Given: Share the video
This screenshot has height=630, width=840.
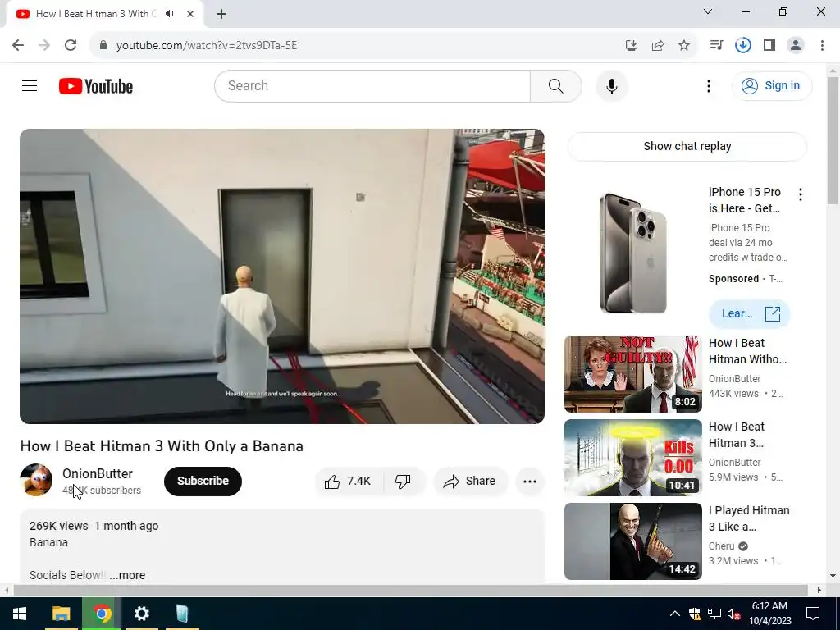Looking at the screenshot, I should point(470,481).
